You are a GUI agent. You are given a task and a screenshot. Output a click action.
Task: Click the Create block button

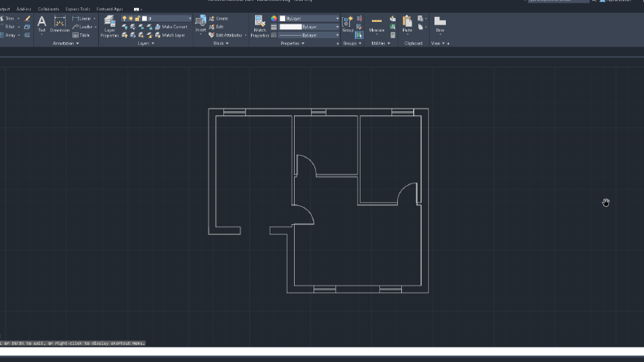coord(218,19)
